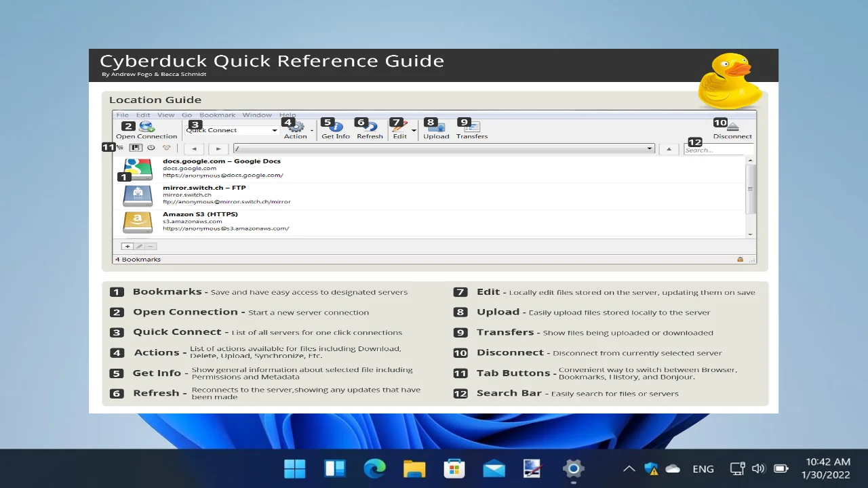The width and height of the screenshot is (868, 488).
Task: Click the volume speaker tray icon
Action: [758, 468]
